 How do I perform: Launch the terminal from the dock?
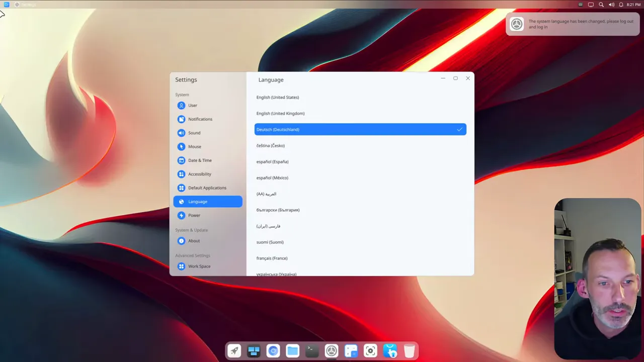pos(312,351)
